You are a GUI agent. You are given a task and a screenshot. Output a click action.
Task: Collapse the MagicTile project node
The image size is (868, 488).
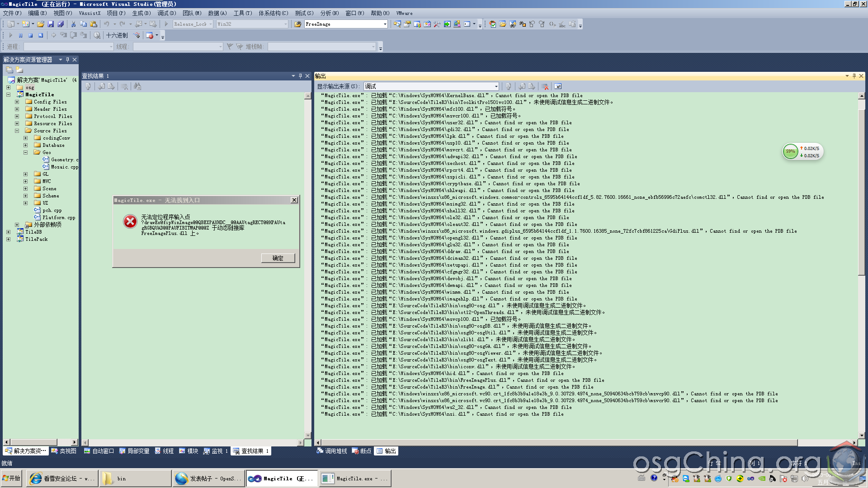[8, 94]
